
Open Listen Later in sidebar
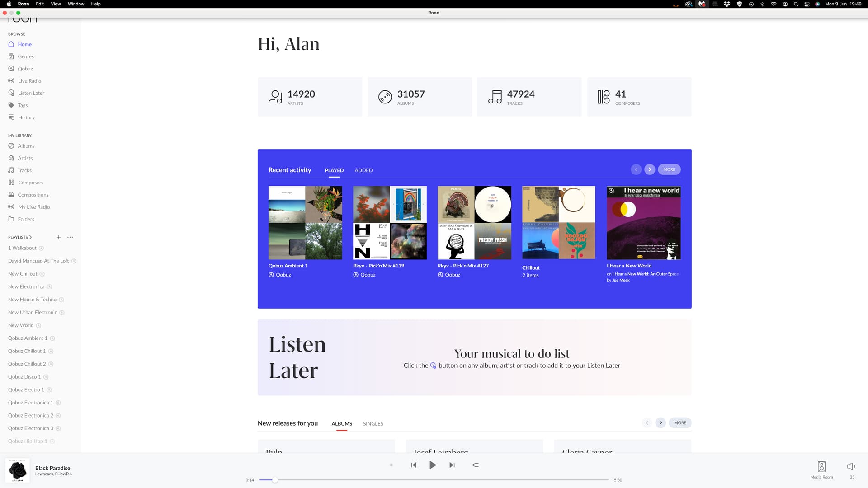click(x=26, y=93)
